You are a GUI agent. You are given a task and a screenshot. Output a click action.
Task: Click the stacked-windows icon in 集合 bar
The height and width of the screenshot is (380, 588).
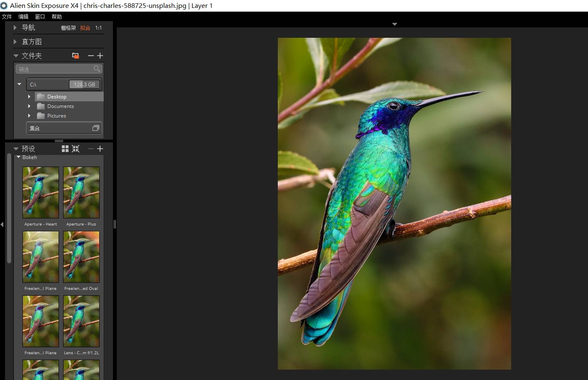(x=96, y=128)
